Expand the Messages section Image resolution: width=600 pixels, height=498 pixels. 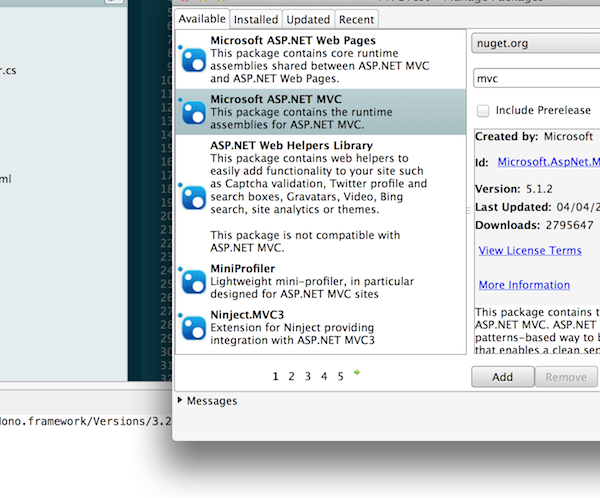tap(180, 400)
